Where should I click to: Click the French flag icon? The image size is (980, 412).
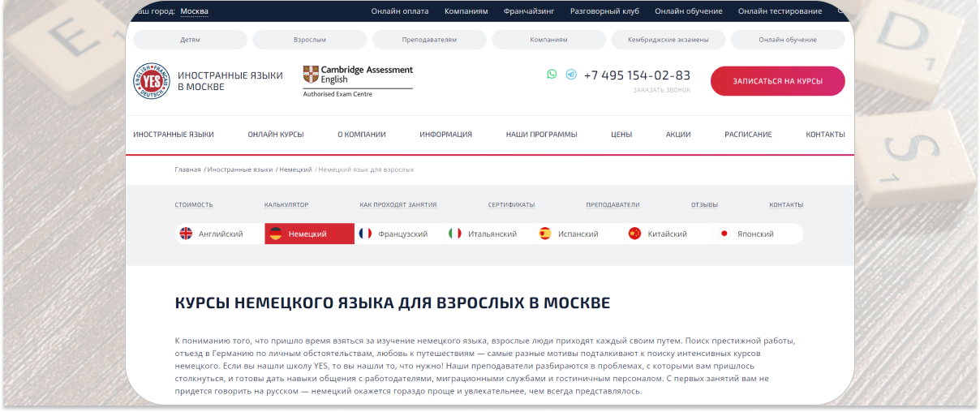pyautogui.click(x=365, y=234)
